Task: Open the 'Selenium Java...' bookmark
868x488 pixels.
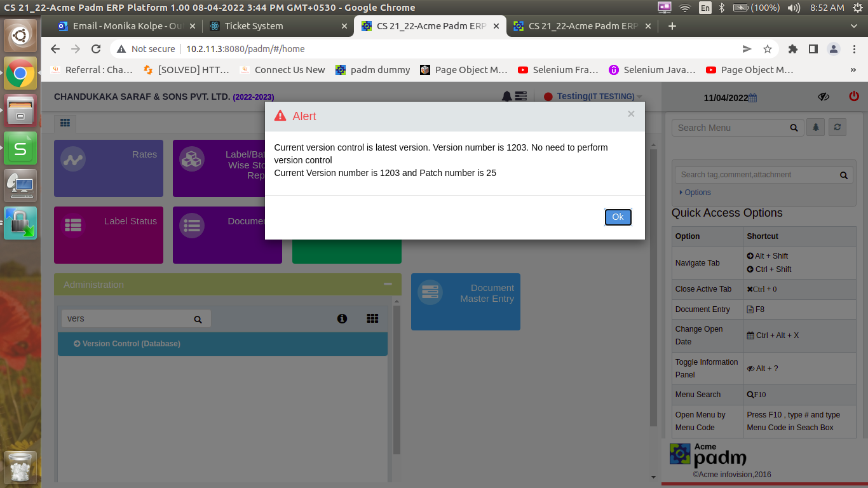Action: (652, 70)
